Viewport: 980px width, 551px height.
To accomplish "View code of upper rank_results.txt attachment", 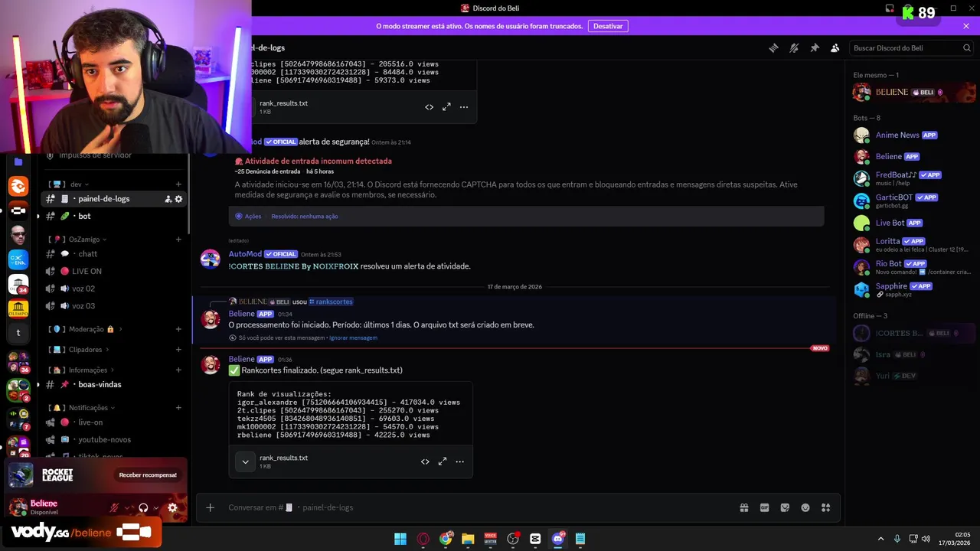I will click(429, 107).
